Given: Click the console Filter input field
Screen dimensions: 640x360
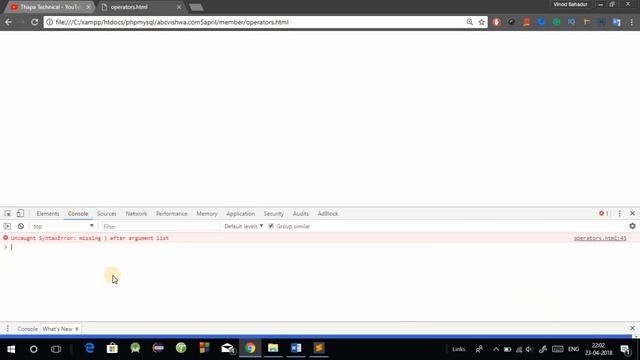Looking at the screenshot, I should click(159, 226).
